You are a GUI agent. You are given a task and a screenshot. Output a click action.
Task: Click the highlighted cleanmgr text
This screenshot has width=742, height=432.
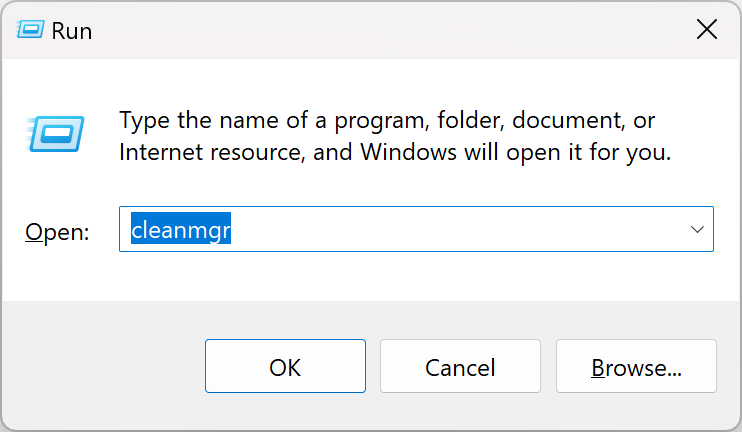pos(182,230)
